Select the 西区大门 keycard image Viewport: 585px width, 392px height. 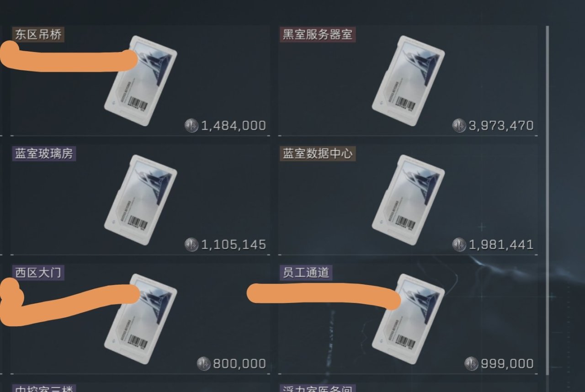click(x=141, y=319)
